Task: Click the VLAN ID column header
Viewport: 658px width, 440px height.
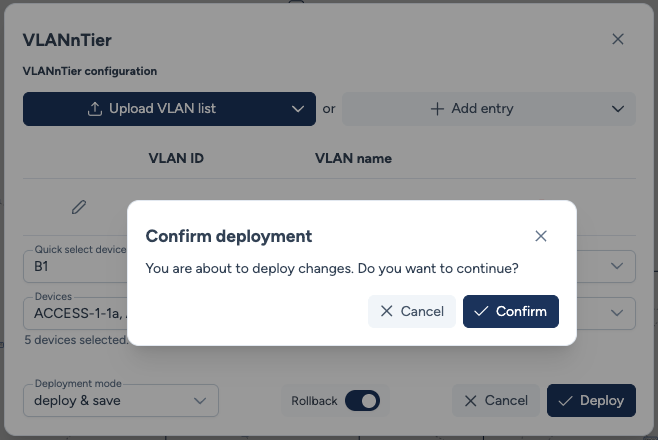Action: (x=176, y=158)
